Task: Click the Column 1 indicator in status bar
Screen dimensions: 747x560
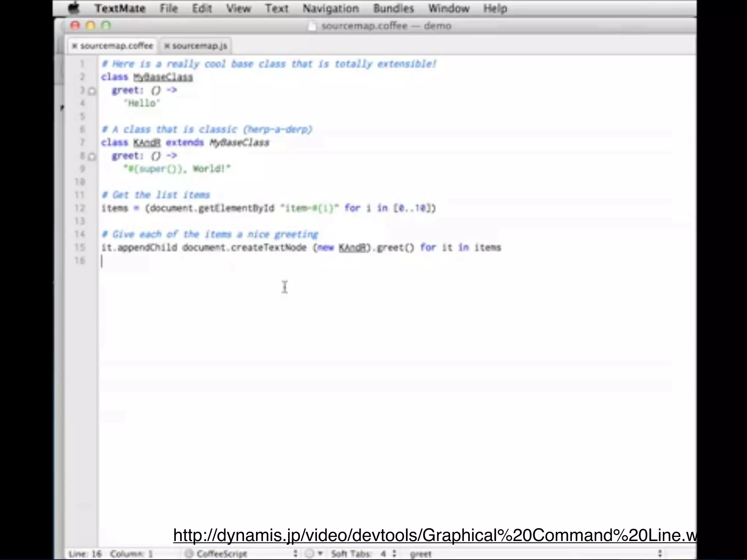Action: pos(131,554)
